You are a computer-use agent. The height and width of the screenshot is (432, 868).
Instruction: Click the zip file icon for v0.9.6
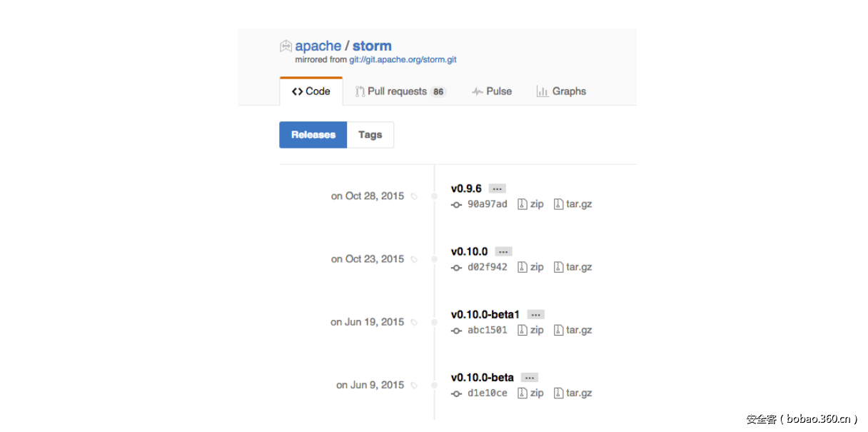tap(523, 204)
